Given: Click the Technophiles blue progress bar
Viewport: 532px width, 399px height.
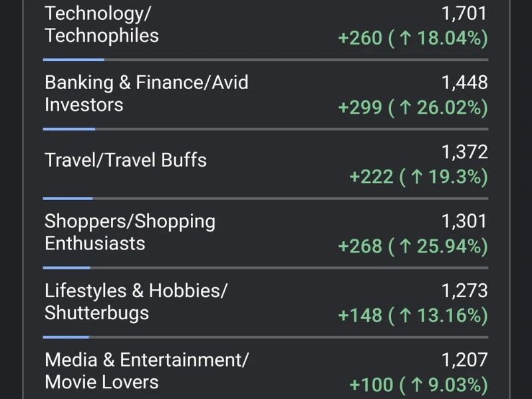Looking at the screenshot, I should 73,60.
